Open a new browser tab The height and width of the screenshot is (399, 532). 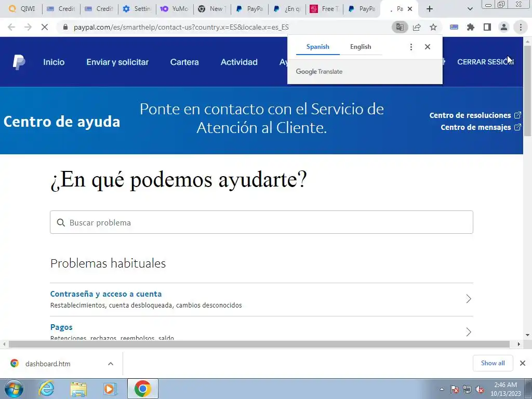point(430,9)
